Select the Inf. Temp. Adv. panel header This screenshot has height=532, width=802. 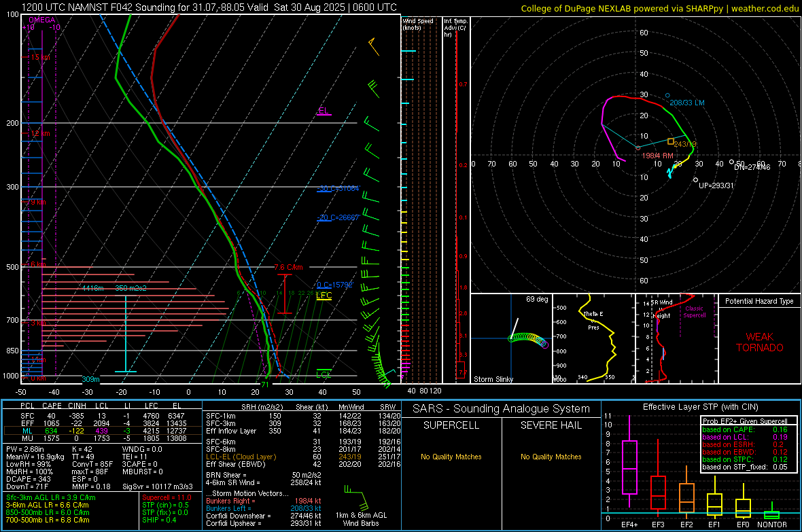(455, 28)
